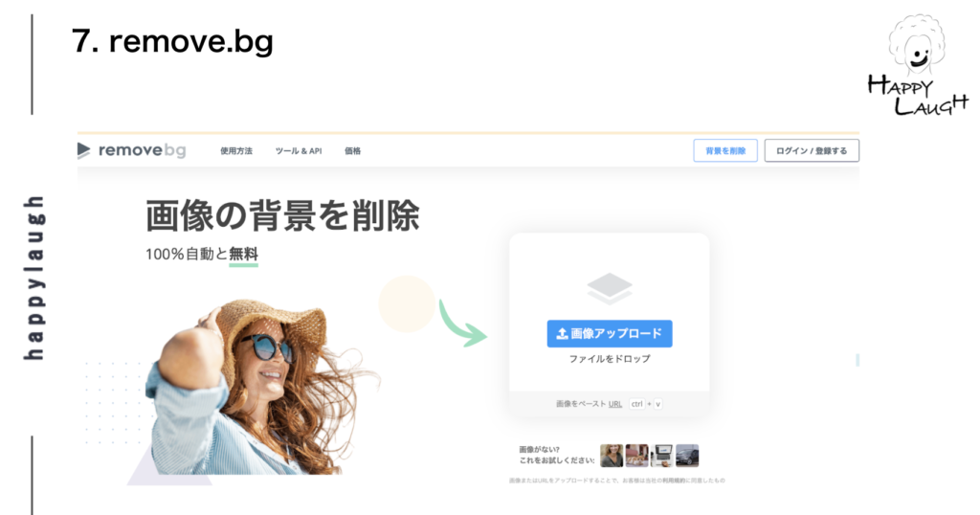Click the ファイルをドロップ text area
The width and height of the screenshot is (980, 515).
(610, 359)
